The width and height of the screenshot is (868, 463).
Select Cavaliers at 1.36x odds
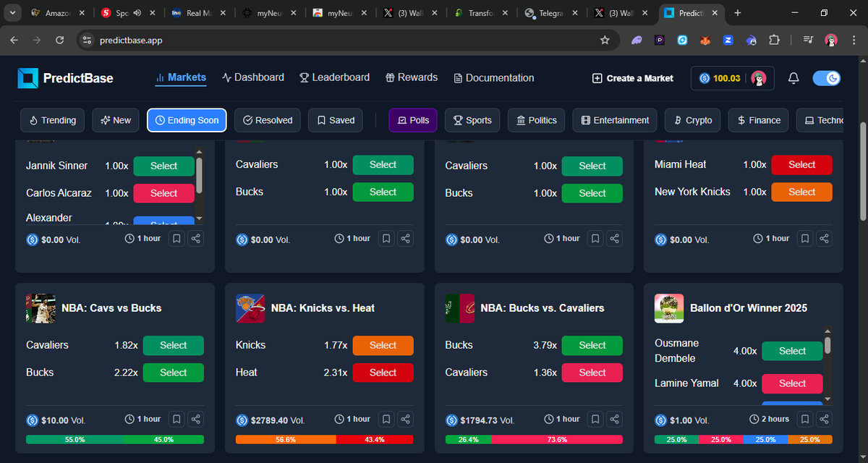[x=592, y=373]
